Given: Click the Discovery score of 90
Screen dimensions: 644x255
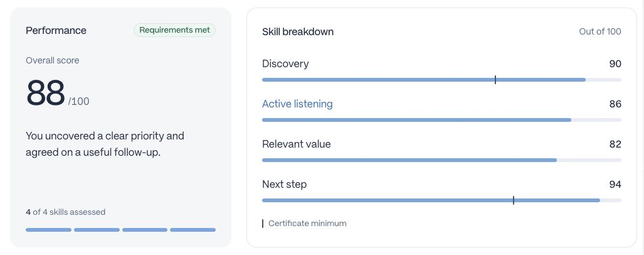Looking at the screenshot, I should click(615, 64).
